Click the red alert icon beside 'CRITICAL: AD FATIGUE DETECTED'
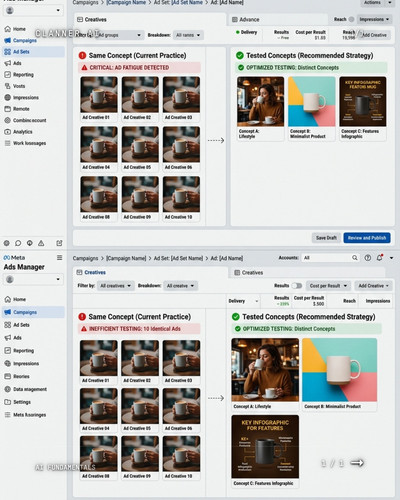The width and height of the screenshot is (400, 500). tap(84, 68)
